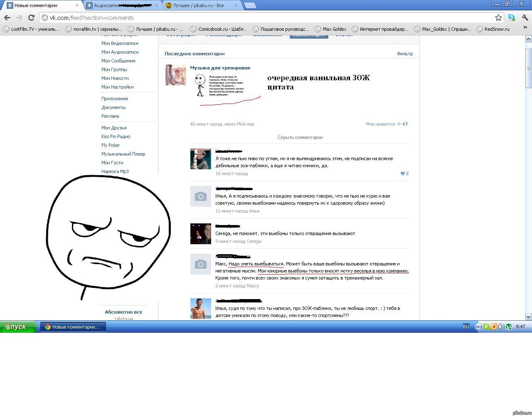Click the page scrollbar down arrow
The width and height of the screenshot is (532, 416).
coord(529,317)
